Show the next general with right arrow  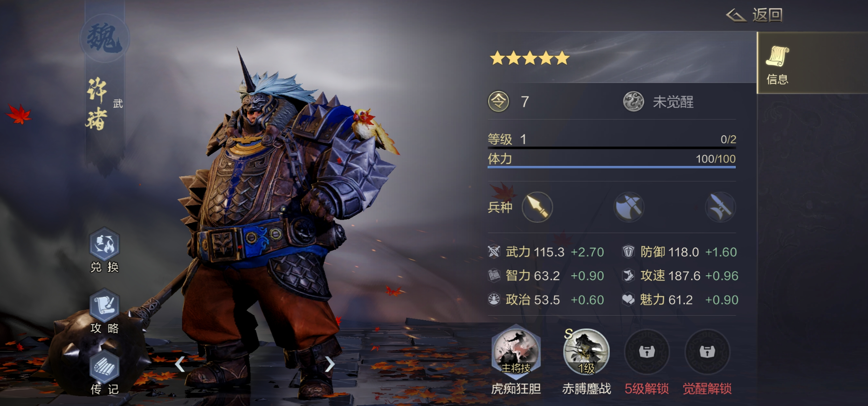point(330,364)
